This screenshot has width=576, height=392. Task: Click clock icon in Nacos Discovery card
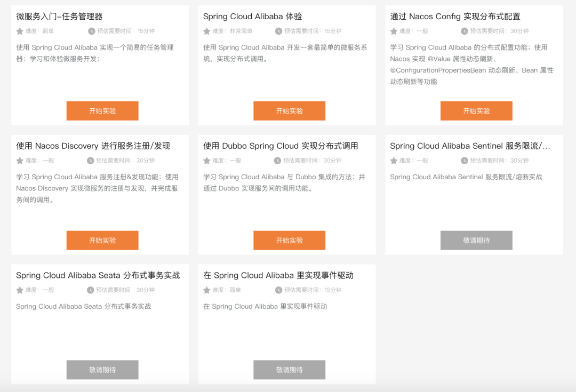click(x=90, y=161)
